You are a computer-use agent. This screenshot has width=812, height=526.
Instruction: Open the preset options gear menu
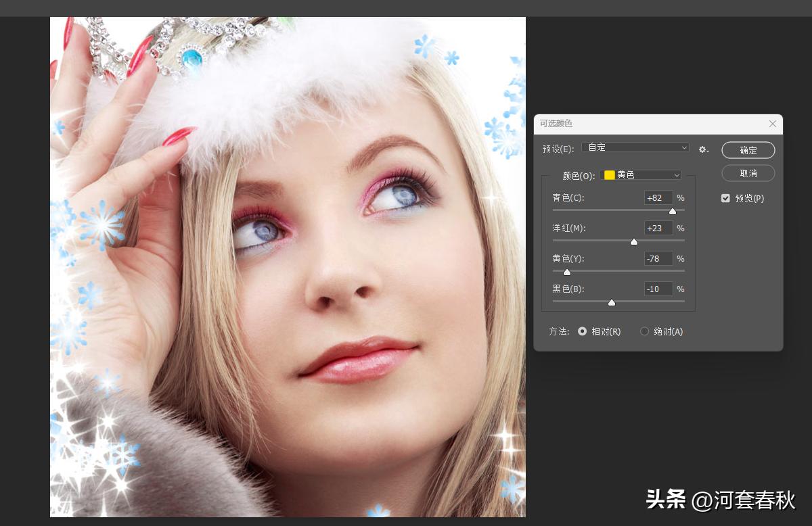point(704,149)
